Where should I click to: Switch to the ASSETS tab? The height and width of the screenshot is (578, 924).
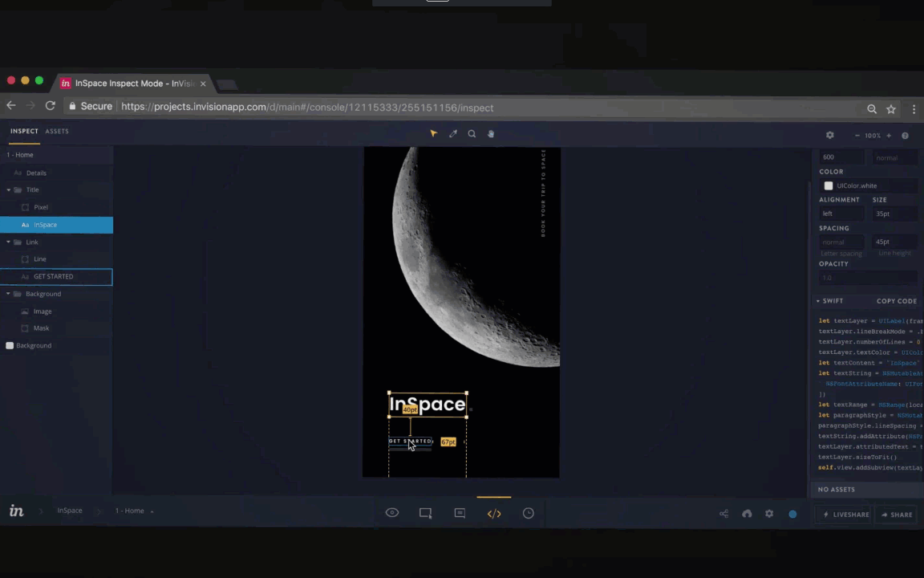[x=57, y=131]
